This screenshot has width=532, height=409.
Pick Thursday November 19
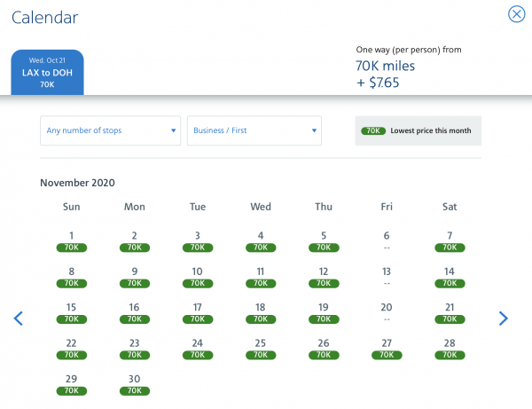pyautogui.click(x=324, y=312)
